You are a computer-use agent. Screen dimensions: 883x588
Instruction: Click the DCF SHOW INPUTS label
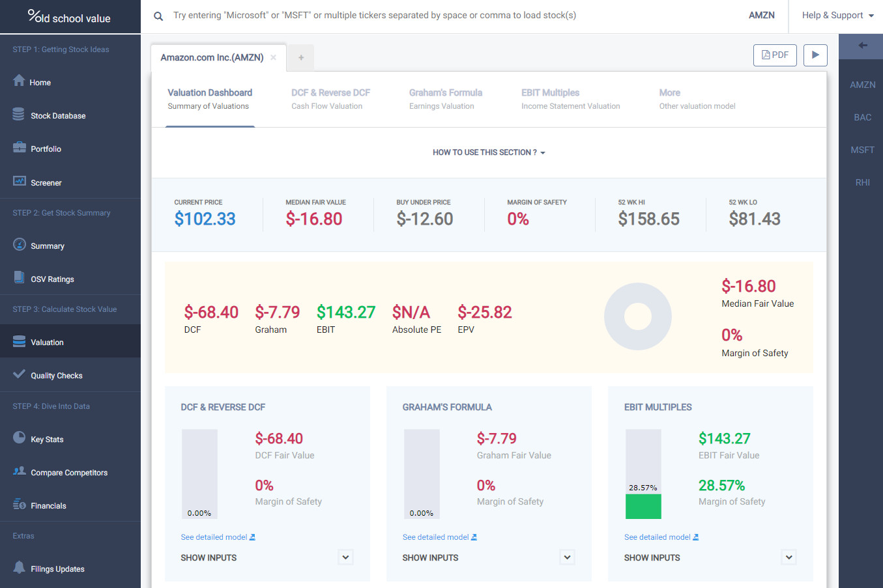209,557
